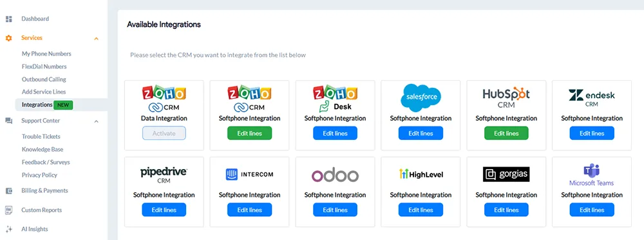Image resolution: width=644 pixels, height=240 pixels.
Task: Click the HubSpot CRM logo
Action: point(506,98)
